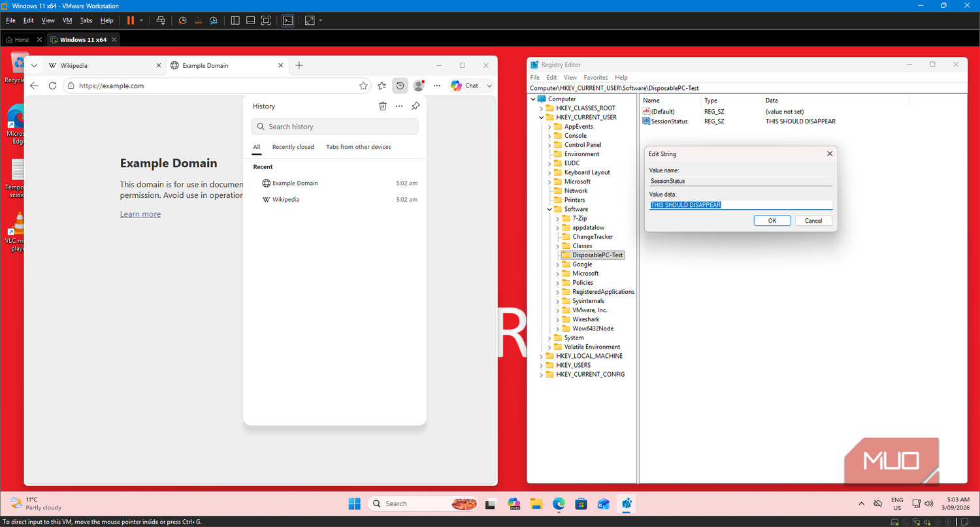Close the Edge History panel via toolbar icon
This screenshot has height=527, width=980.
(x=400, y=86)
